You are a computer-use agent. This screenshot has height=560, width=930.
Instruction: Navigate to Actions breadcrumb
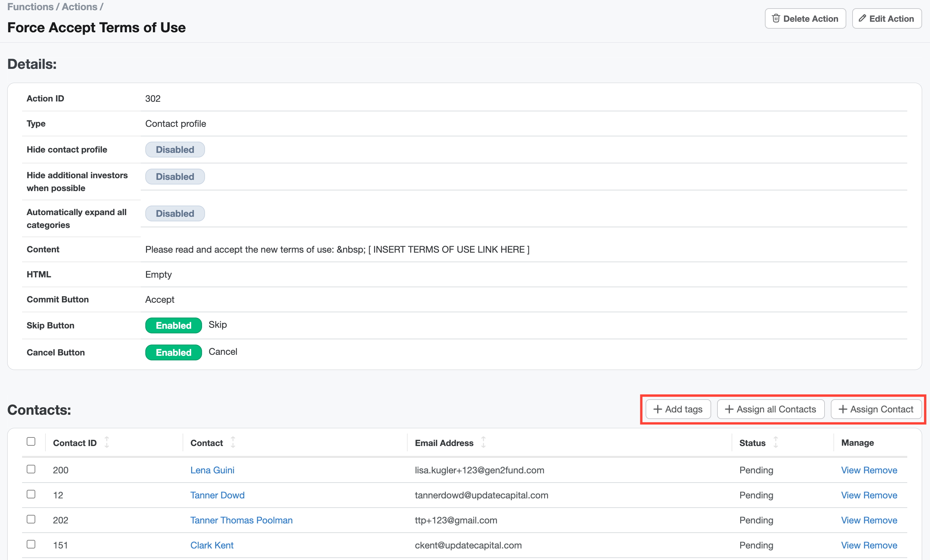pos(79,7)
